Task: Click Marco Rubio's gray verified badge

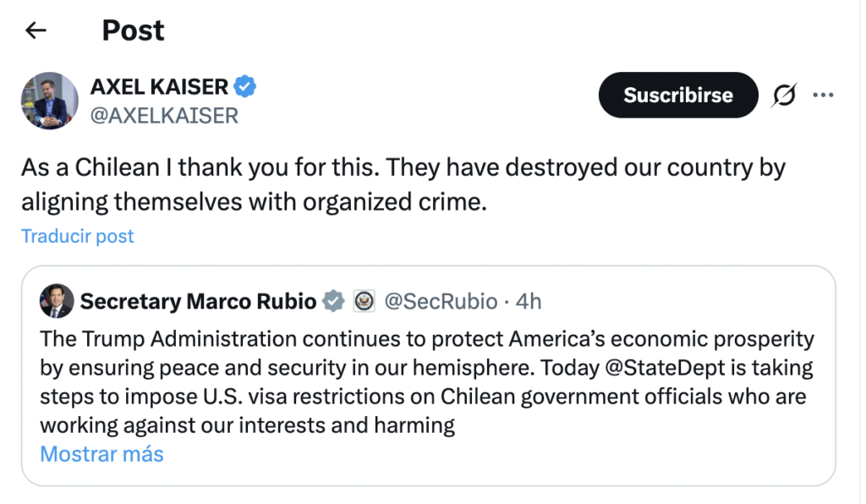Action: (335, 301)
